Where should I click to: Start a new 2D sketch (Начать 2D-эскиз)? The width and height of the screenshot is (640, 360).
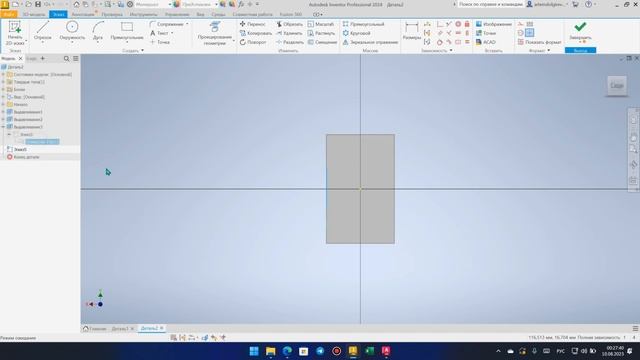pyautogui.click(x=15, y=33)
